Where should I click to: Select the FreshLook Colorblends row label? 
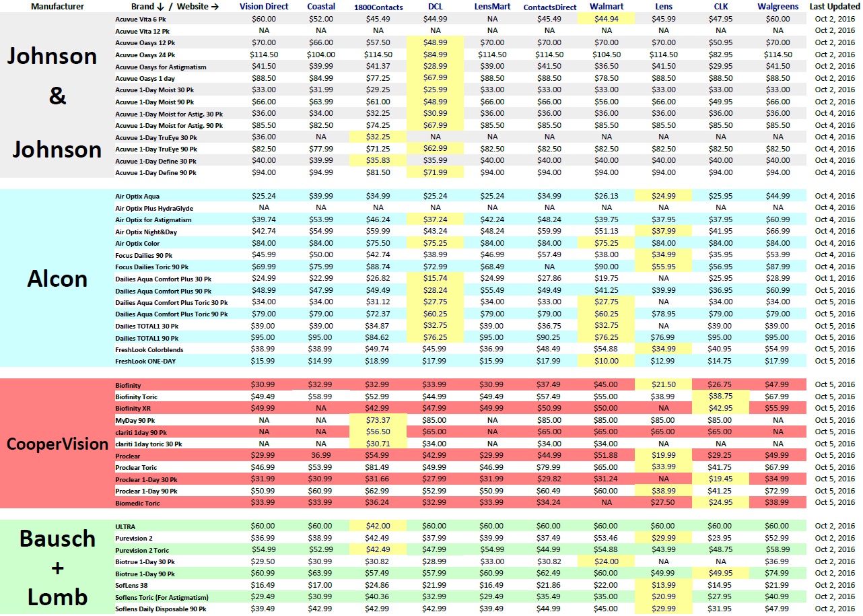tap(149, 349)
